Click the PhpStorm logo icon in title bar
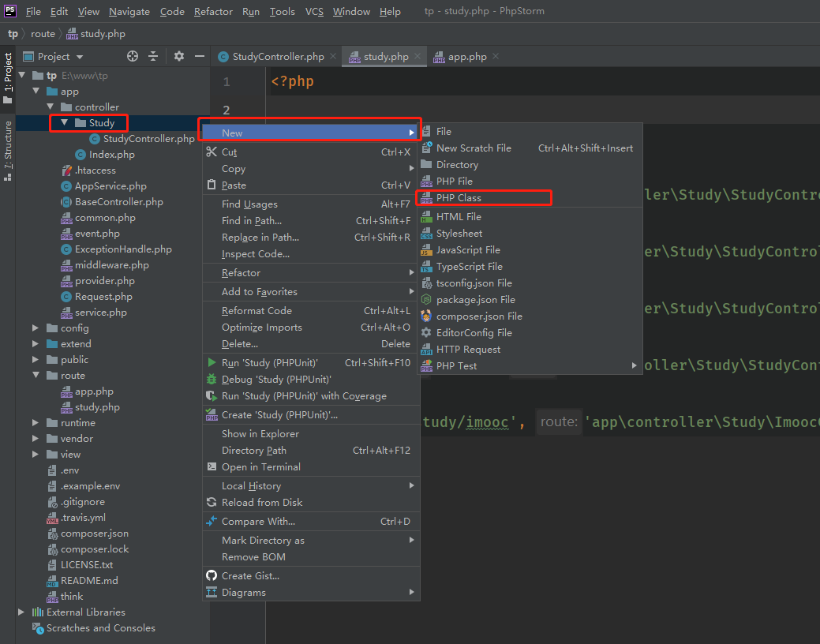Viewport: 820px width, 644px height. (10, 10)
